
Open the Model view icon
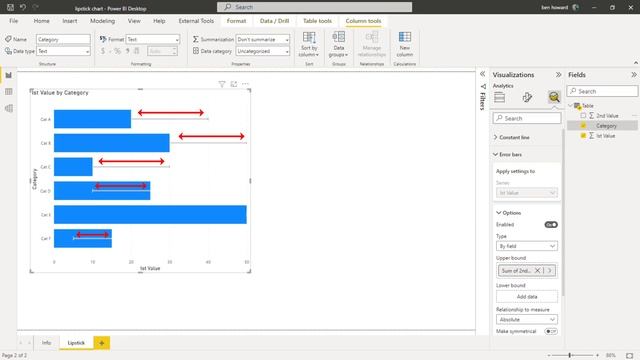click(x=9, y=108)
